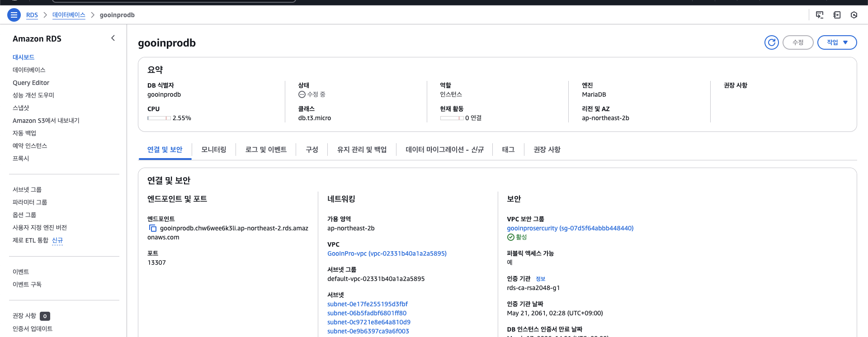Open subnet-0c9721e8e64a810d9 link

pos(369,322)
